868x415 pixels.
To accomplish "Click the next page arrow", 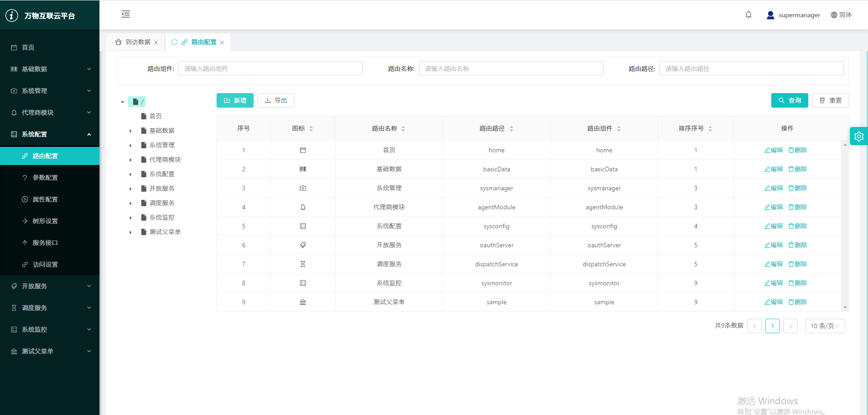I will (x=791, y=326).
